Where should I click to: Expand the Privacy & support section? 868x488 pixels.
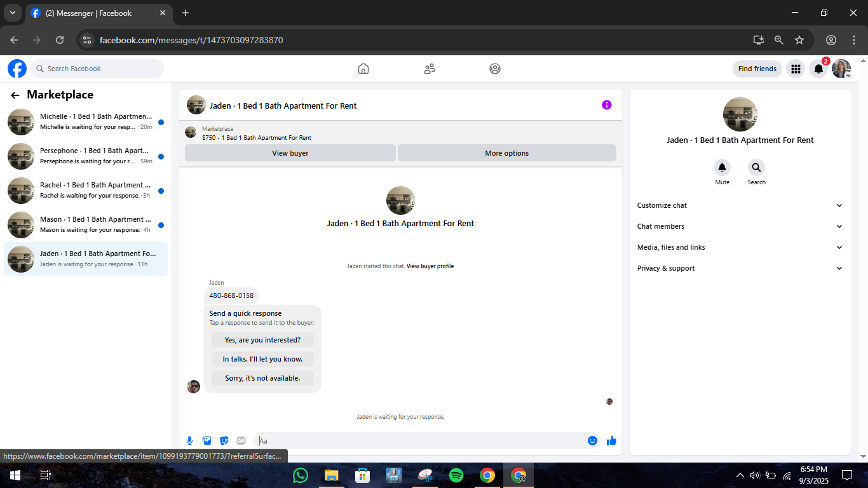click(740, 268)
